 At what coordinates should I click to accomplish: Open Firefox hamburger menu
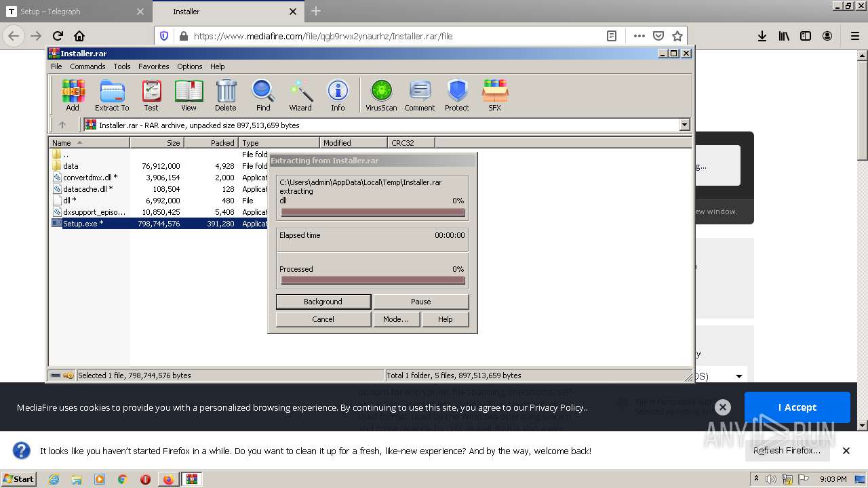(854, 36)
